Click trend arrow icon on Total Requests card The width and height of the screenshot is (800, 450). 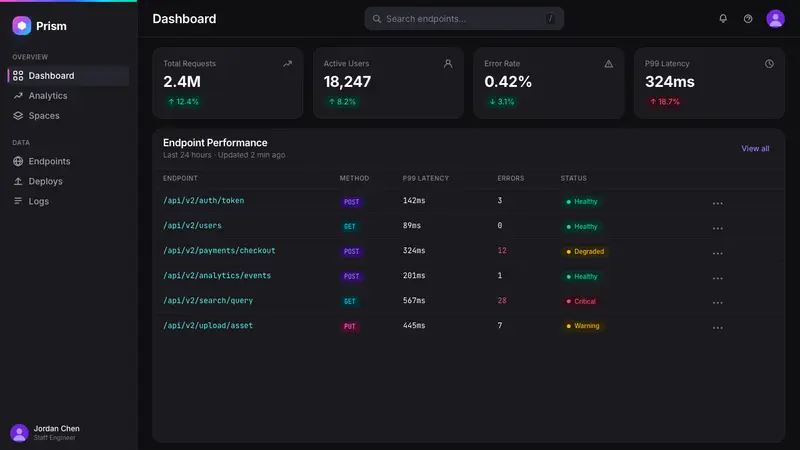(x=288, y=64)
